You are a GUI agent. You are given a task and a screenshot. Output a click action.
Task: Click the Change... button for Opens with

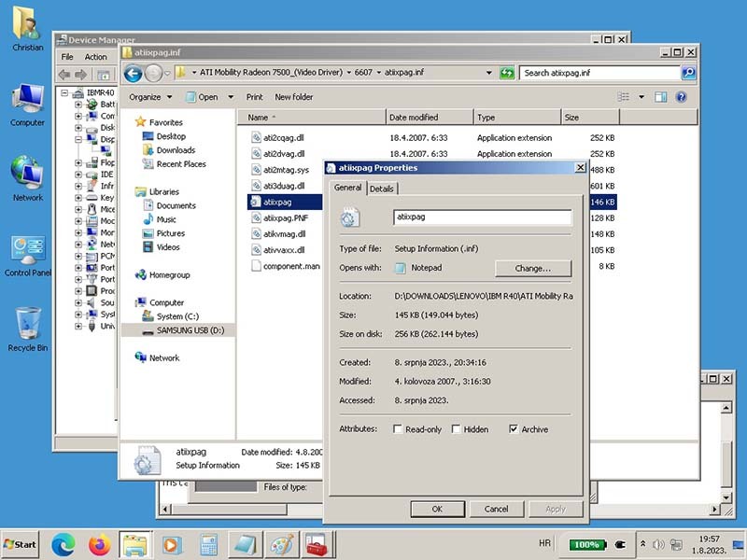click(532, 268)
